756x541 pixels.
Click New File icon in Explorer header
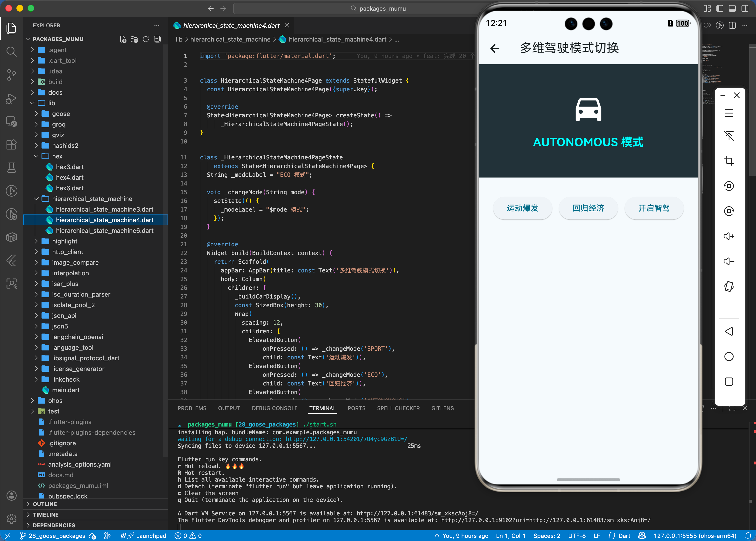click(x=123, y=39)
